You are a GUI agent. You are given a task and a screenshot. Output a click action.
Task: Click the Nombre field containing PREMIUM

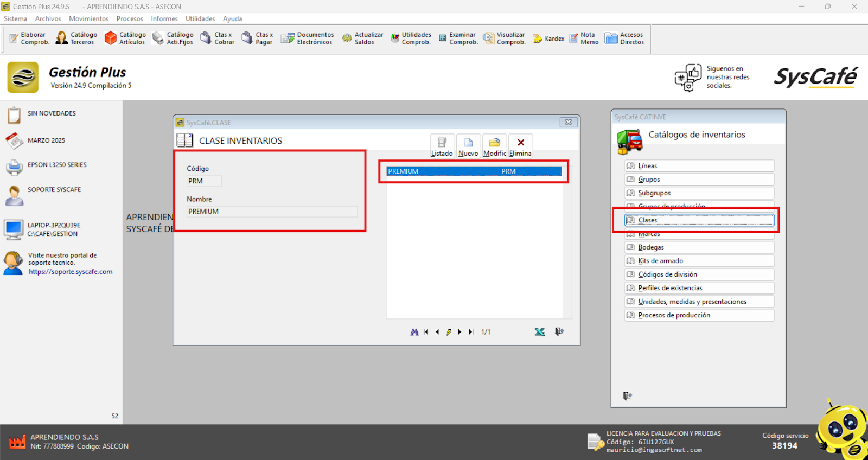point(271,212)
